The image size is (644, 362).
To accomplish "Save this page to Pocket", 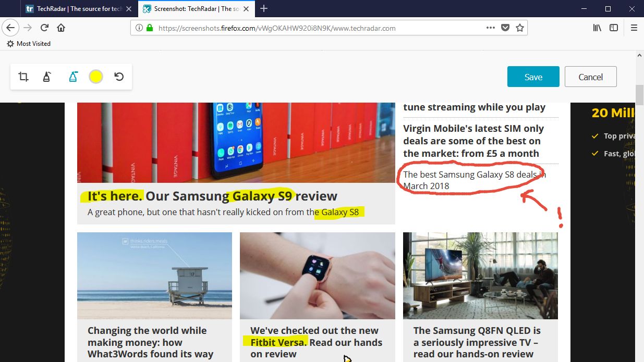I will [505, 27].
